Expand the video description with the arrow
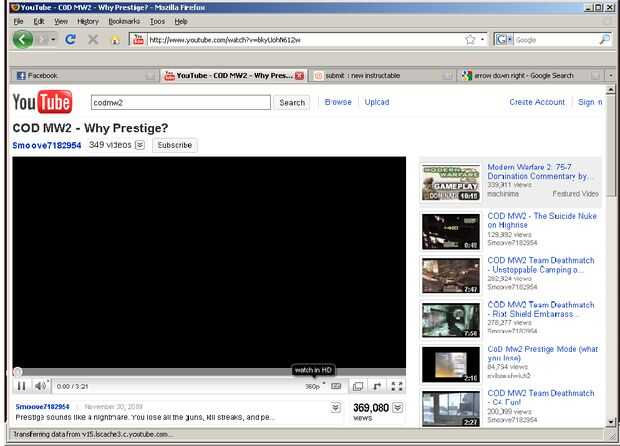The image size is (620, 446). (336, 407)
